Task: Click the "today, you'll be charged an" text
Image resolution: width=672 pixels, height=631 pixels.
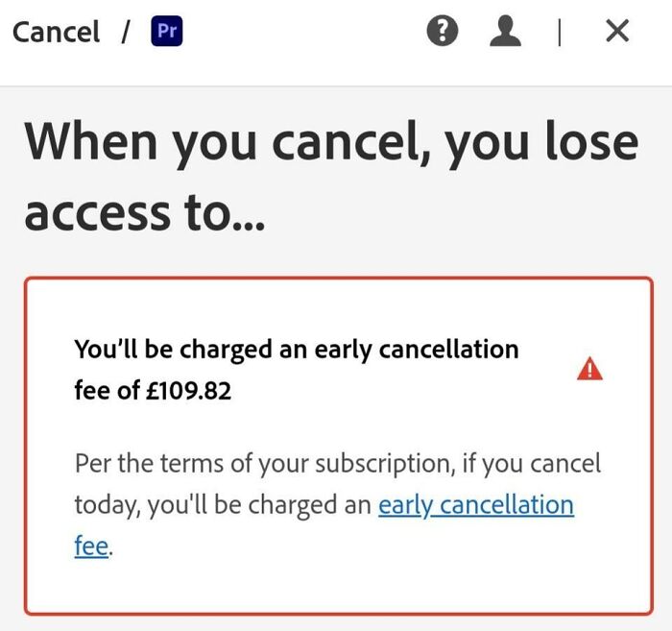Action: click(x=223, y=505)
